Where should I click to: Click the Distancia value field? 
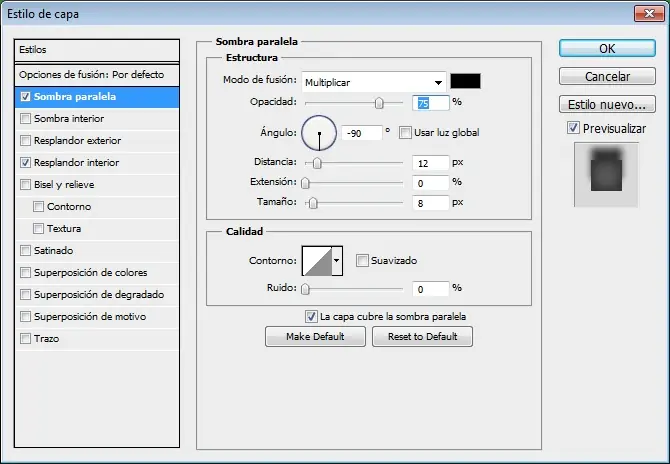(431, 163)
